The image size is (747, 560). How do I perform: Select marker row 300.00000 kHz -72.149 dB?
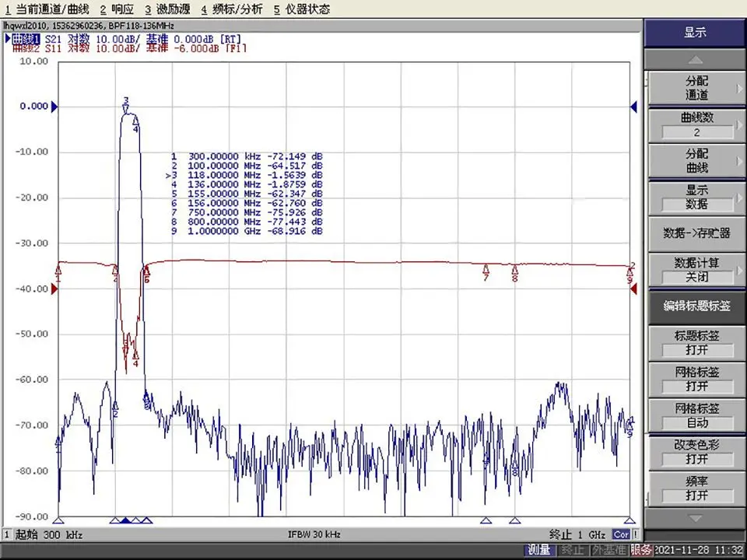pyautogui.click(x=247, y=156)
